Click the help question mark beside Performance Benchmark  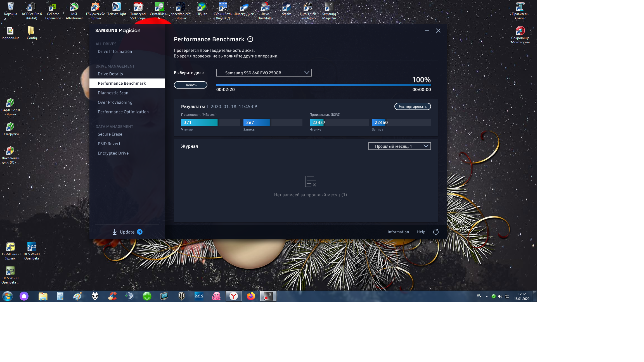(x=250, y=39)
